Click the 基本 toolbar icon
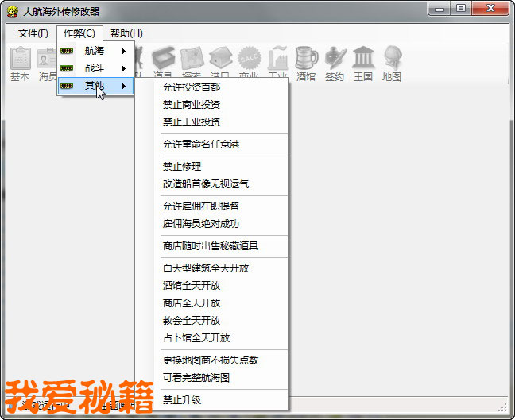 pos(20,63)
